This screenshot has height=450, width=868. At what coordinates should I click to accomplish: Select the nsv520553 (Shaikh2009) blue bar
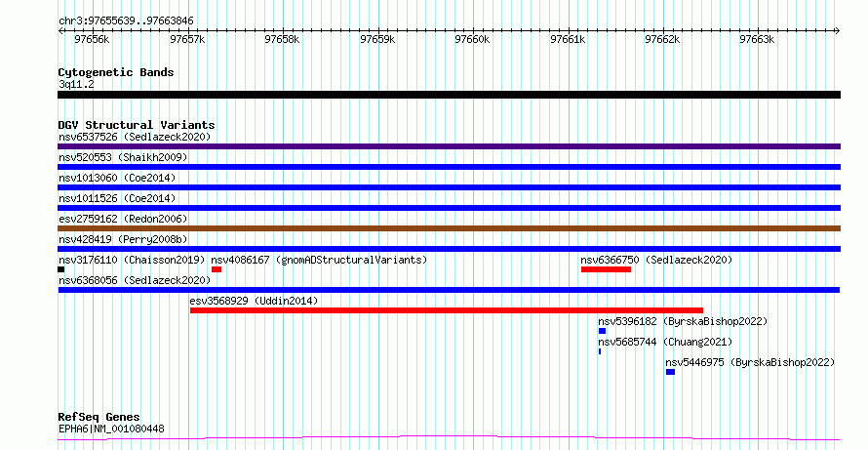(449, 167)
